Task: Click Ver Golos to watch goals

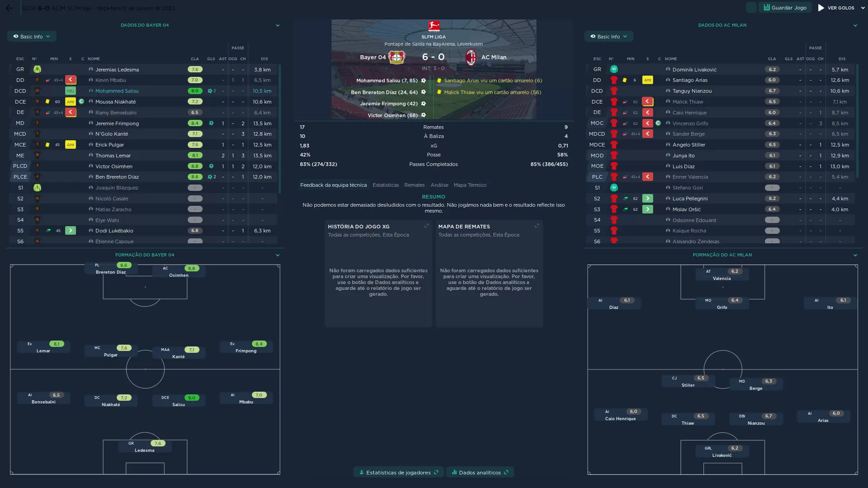Action: tap(836, 8)
